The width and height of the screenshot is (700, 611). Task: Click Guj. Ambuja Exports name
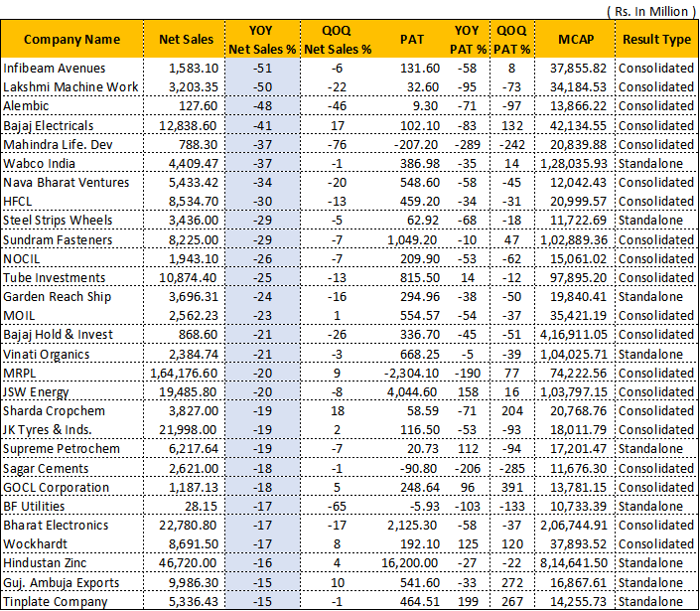pos(62,583)
